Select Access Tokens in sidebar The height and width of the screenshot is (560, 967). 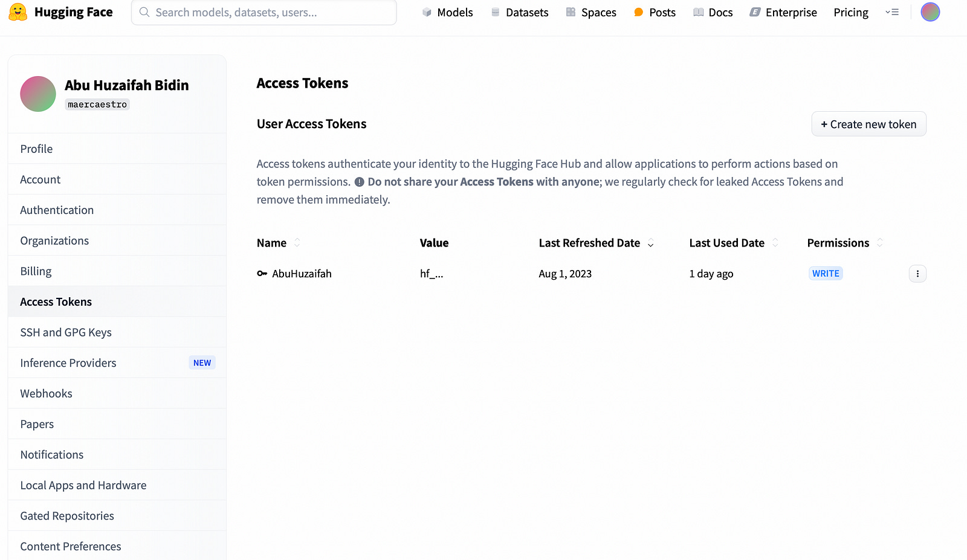[x=117, y=301]
